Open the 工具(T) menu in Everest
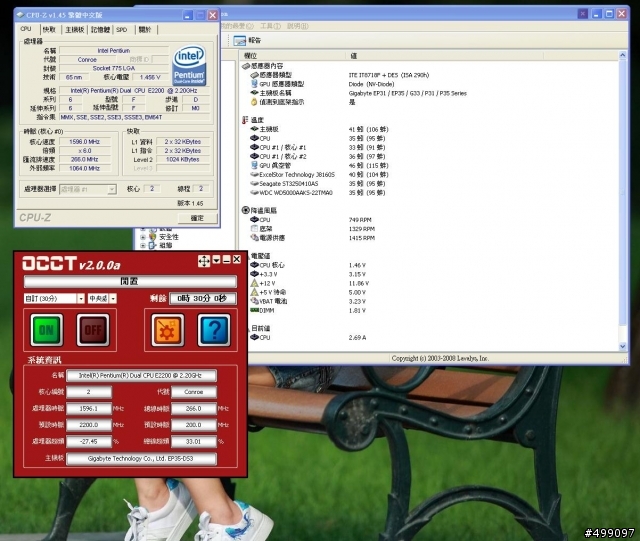 click(271, 26)
